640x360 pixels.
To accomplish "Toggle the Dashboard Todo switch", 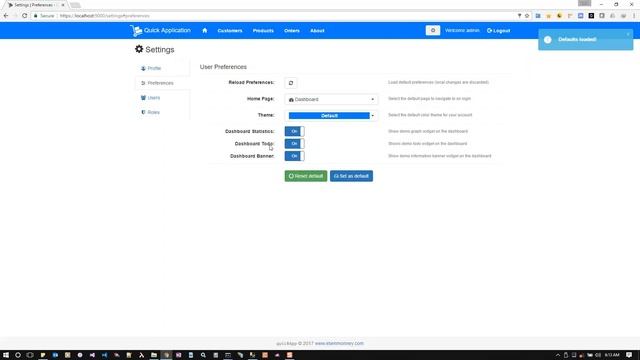I will pyautogui.click(x=294, y=144).
